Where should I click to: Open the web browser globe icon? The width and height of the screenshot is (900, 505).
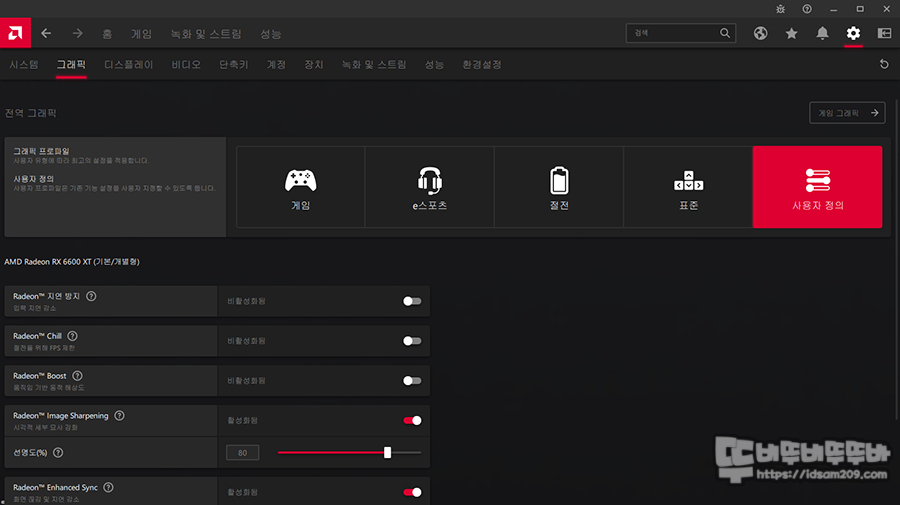761,33
